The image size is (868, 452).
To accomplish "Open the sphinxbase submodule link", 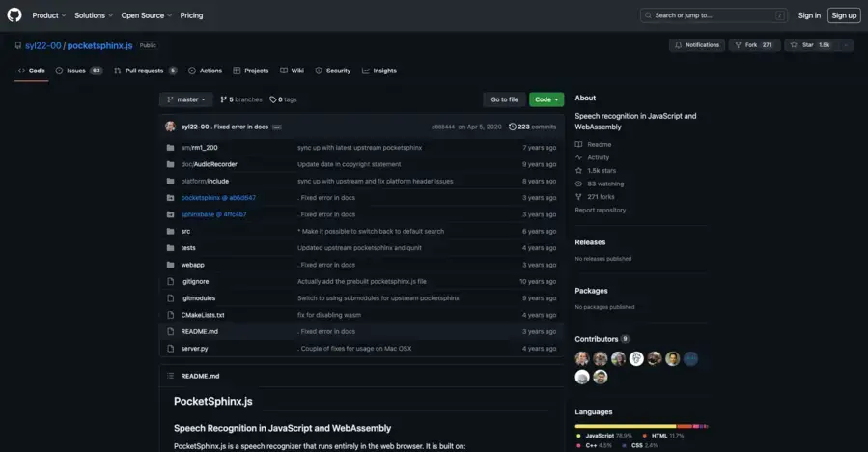I will (x=213, y=214).
